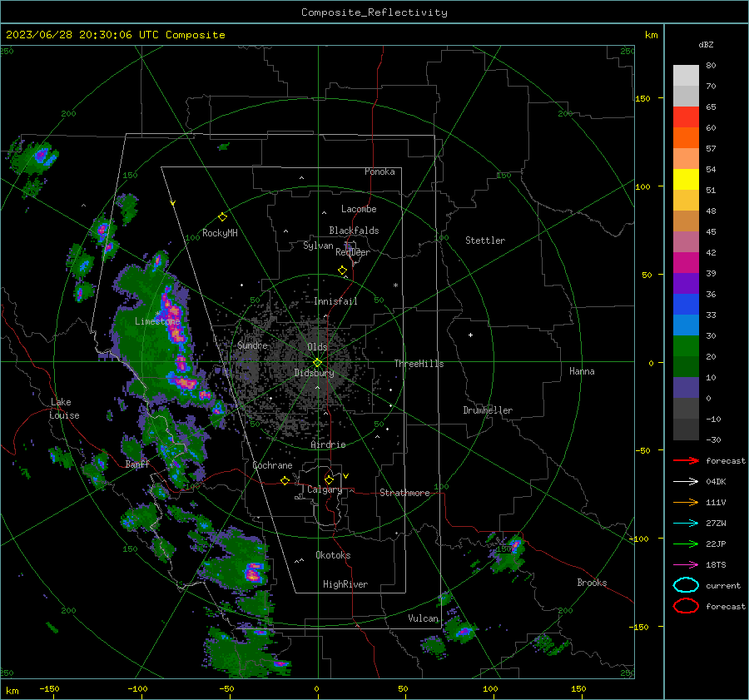Click the magenta 18TS arrow legend icon
Image resolution: width=749 pixels, height=700 pixels.
(686, 565)
